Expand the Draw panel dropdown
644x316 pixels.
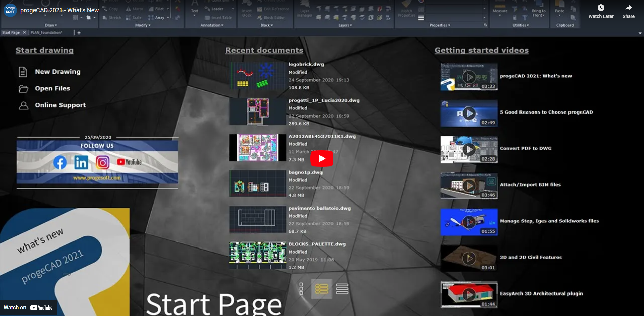tap(51, 25)
